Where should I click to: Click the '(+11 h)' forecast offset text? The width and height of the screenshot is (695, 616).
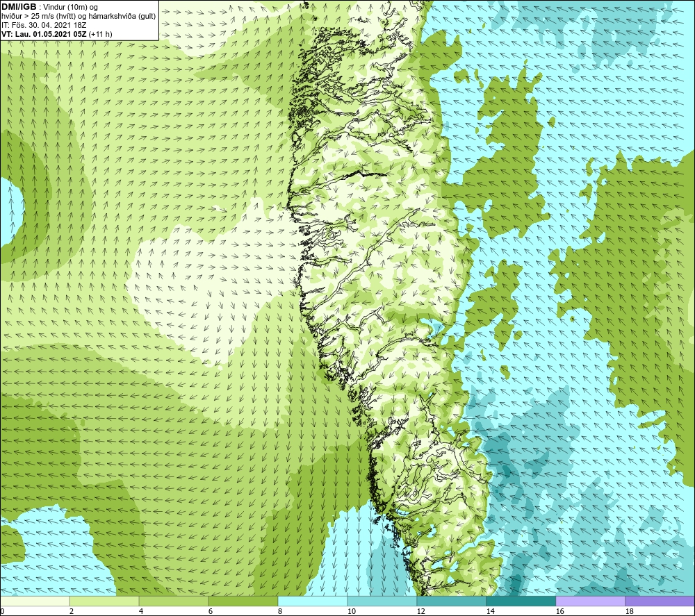tap(101, 34)
